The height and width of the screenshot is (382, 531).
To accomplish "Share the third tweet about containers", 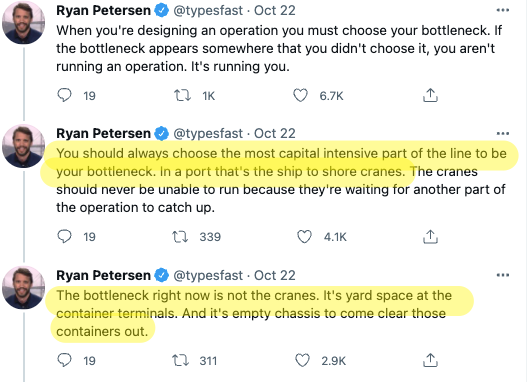I will click(x=430, y=360).
